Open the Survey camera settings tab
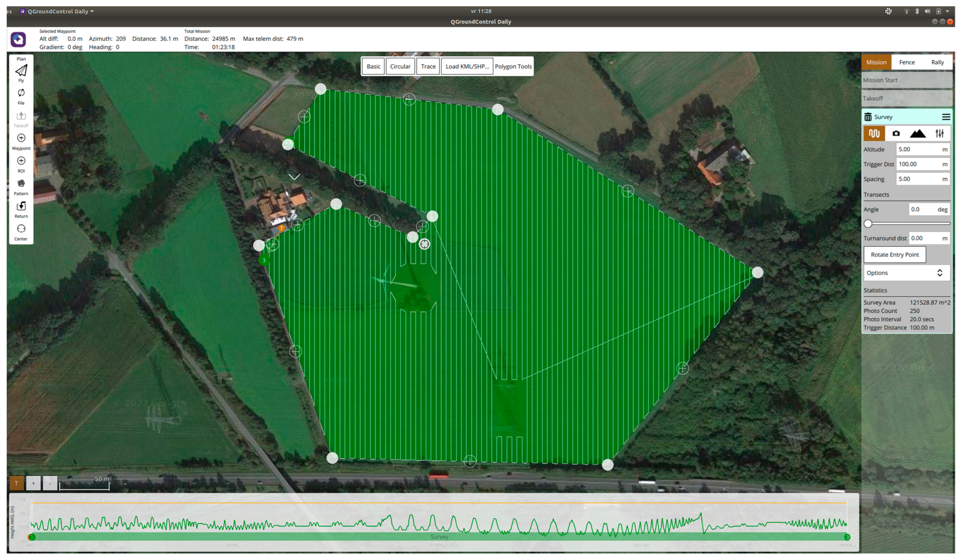Screen dimensions: 963x560 pyautogui.click(x=896, y=133)
